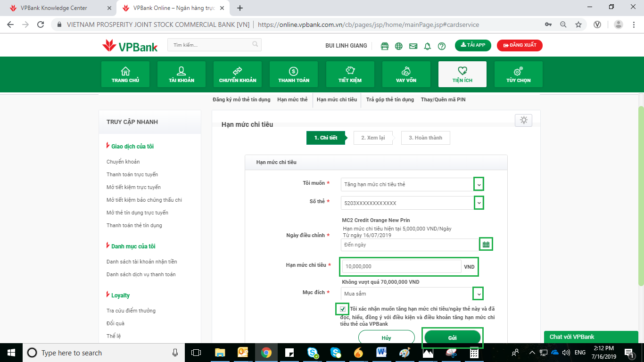
Task: Open Google Chrome from the taskbar
Action: [x=266, y=353]
